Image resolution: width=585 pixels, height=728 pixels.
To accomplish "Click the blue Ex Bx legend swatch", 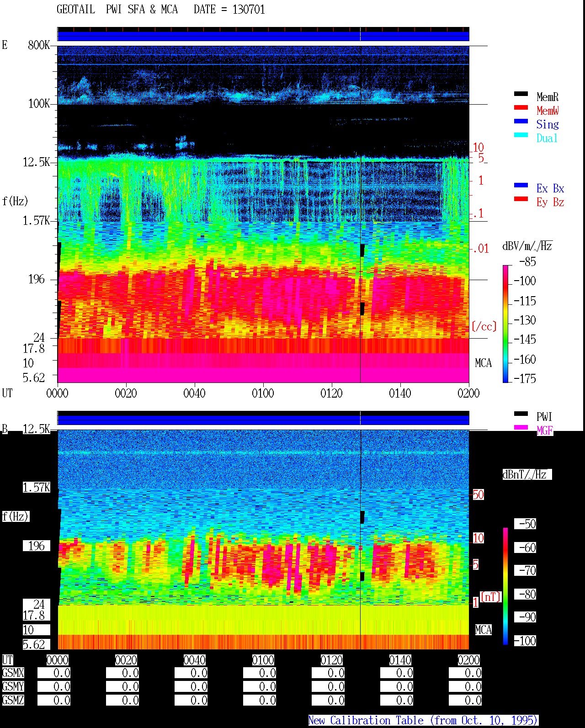I will click(521, 185).
